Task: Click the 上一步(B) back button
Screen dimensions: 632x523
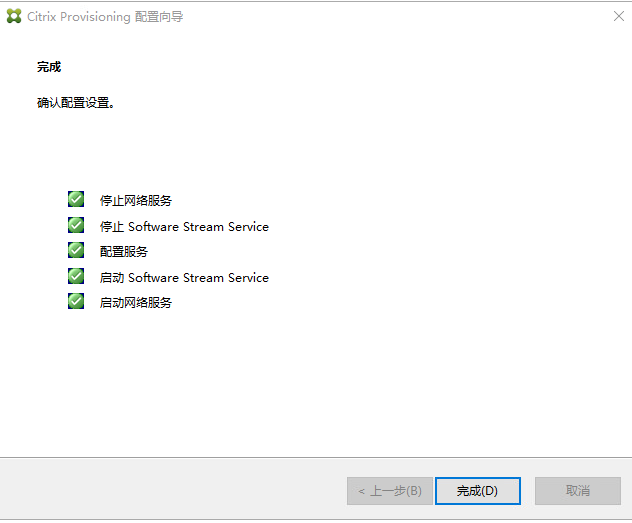Action: tap(390, 491)
